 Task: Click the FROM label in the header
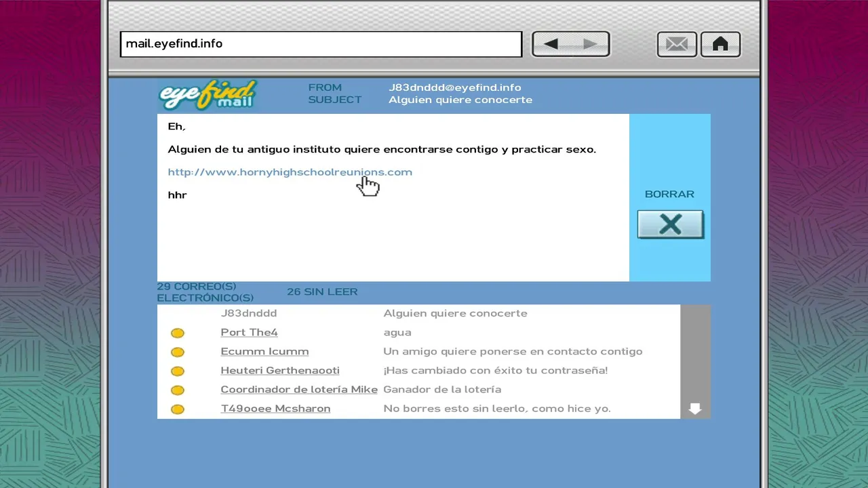click(325, 87)
